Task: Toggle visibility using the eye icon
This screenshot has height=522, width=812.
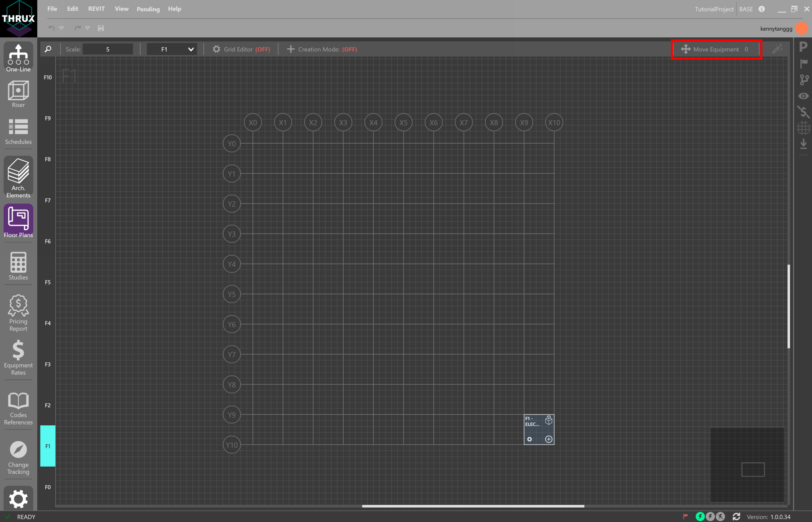Action: tap(804, 96)
